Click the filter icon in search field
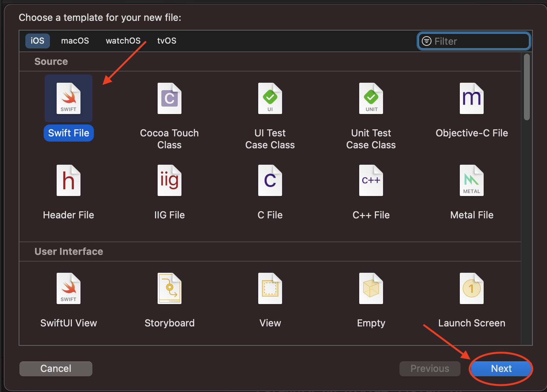Image resolution: width=547 pixels, height=392 pixels. point(427,41)
